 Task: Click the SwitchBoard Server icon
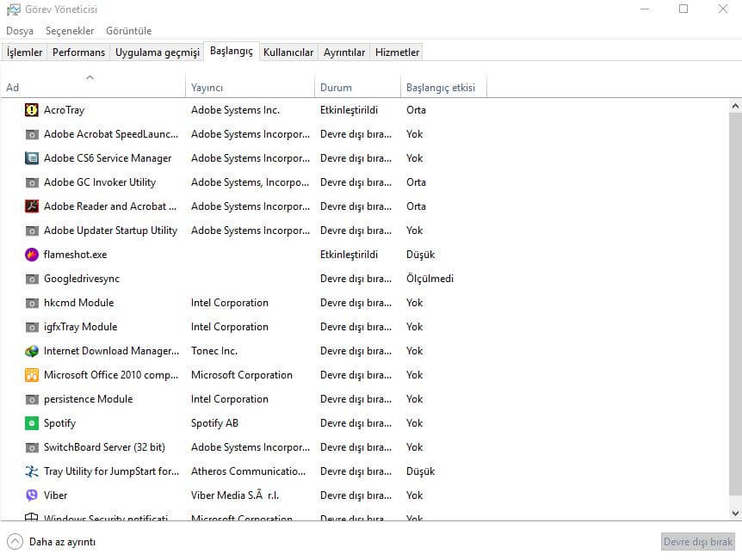tap(31, 447)
